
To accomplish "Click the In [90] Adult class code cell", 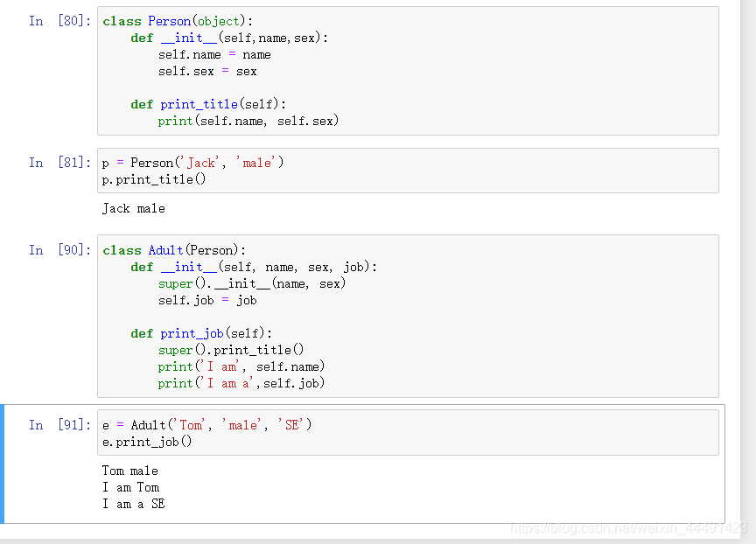I will tap(408, 316).
